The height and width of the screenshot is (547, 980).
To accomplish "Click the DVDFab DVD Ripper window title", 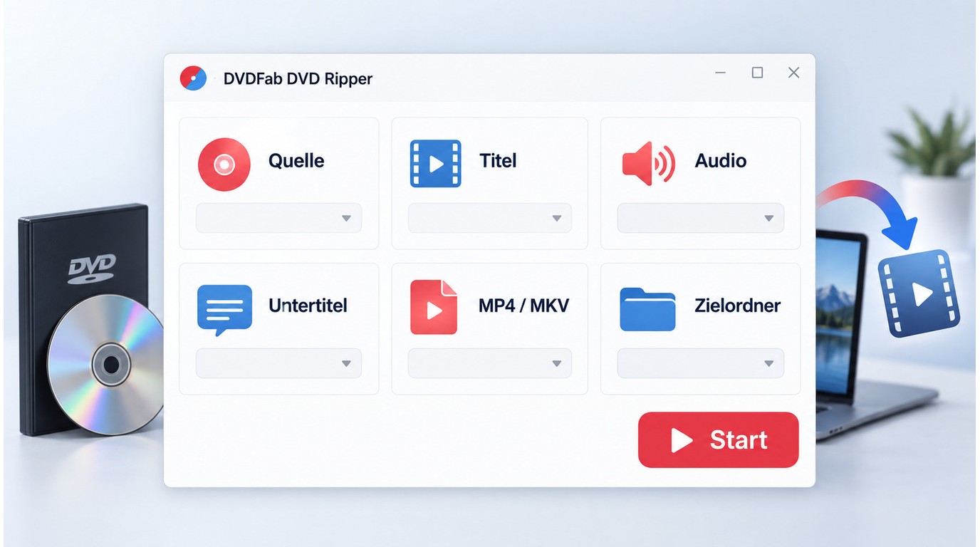I will 298,78.
